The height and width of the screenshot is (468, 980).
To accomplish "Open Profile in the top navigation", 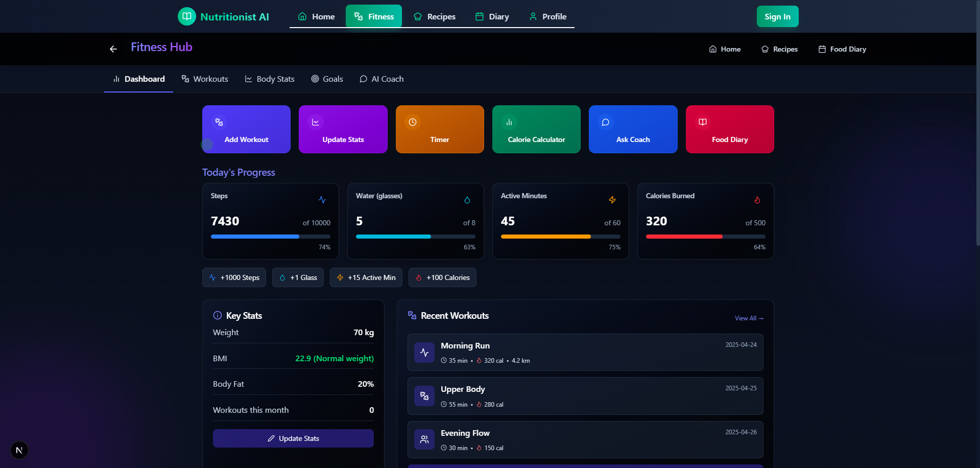I will tap(547, 16).
